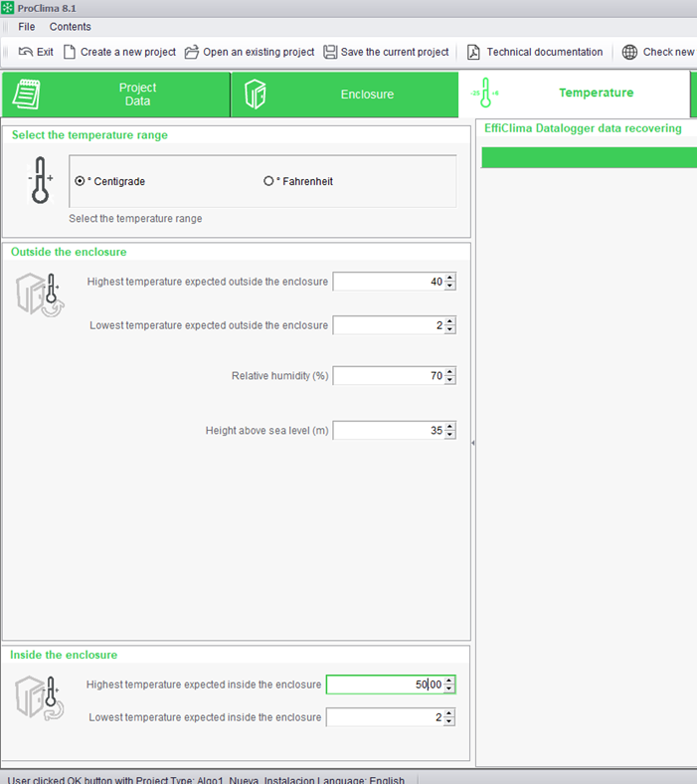Click the lowest inside temperature input field
Screen dimensions: 697x784
[383, 717]
